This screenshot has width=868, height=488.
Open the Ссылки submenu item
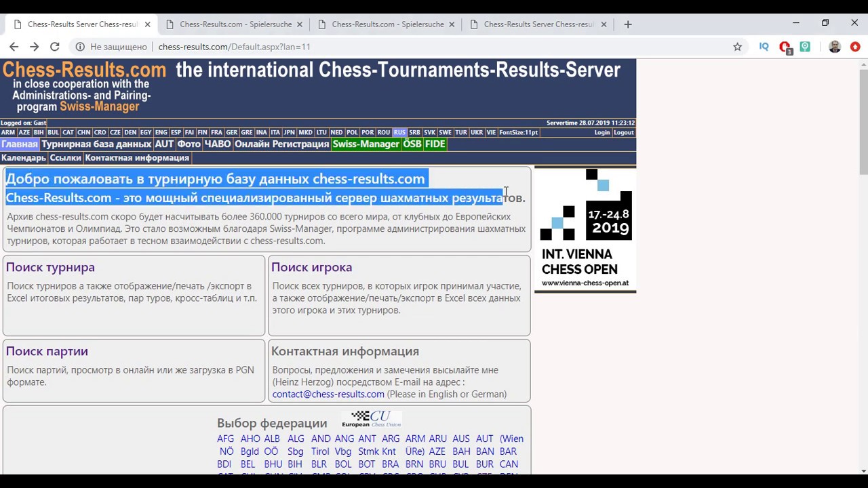coord(66,158)
